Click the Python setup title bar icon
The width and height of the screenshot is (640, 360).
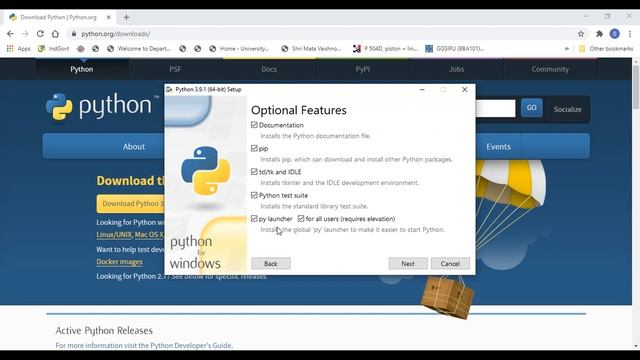(x=169, y=89)
